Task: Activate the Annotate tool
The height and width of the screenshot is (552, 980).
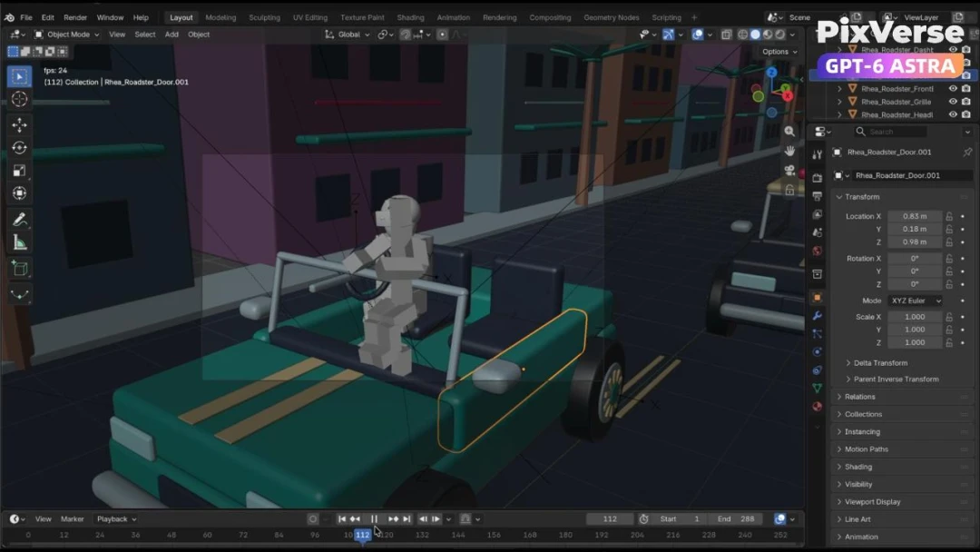Action: pos(19,220)
